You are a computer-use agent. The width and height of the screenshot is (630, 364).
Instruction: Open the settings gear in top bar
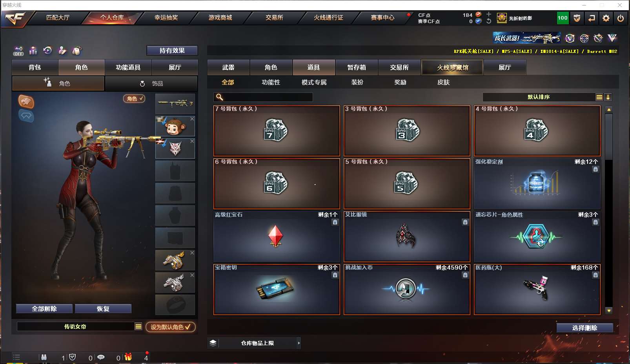click(x=606, y=18)
